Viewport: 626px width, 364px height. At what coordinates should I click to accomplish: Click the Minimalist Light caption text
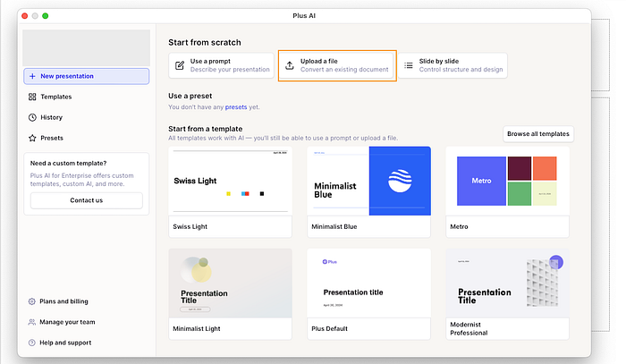197,329
